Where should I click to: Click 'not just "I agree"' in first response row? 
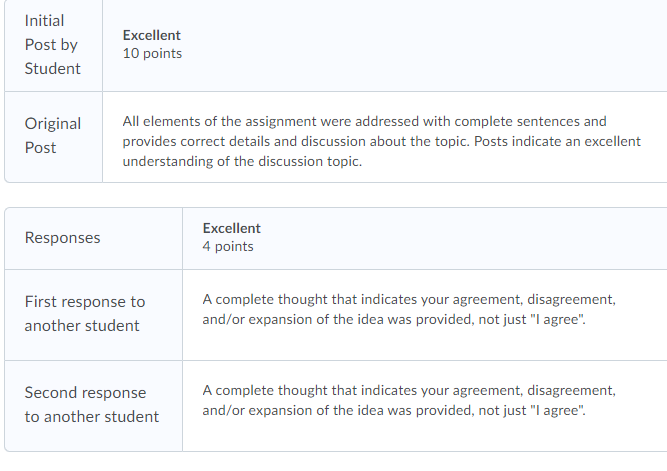point(532,320)
